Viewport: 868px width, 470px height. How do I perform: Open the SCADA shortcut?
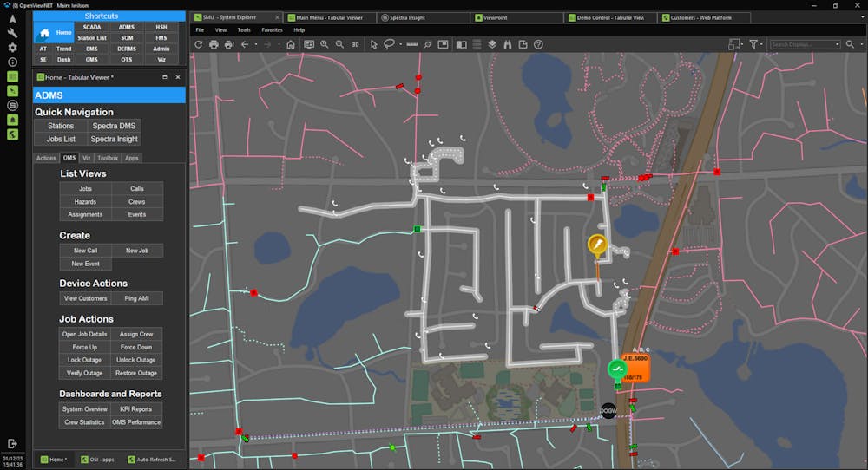click(x=92, y=27)
